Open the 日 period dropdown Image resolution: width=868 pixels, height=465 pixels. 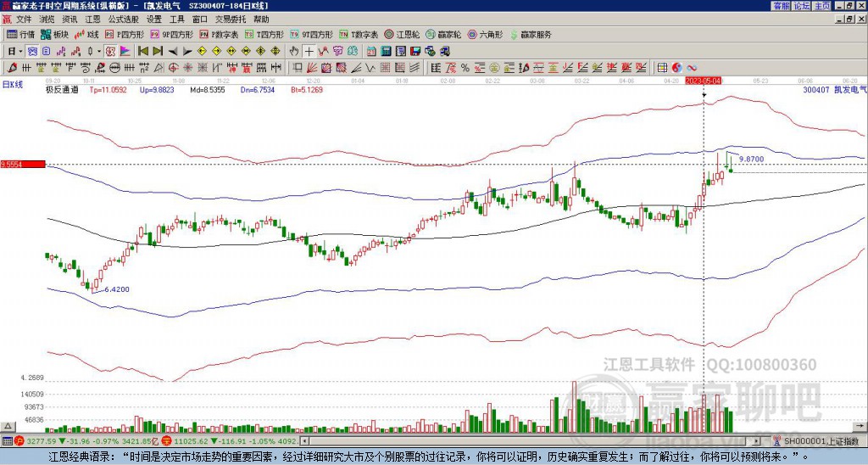coord(15,52)
